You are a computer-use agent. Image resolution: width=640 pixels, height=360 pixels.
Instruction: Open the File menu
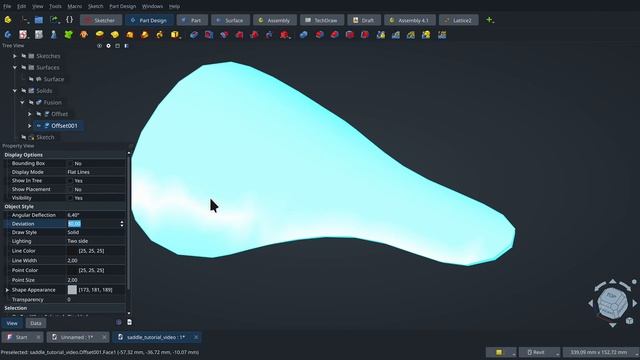7,6
